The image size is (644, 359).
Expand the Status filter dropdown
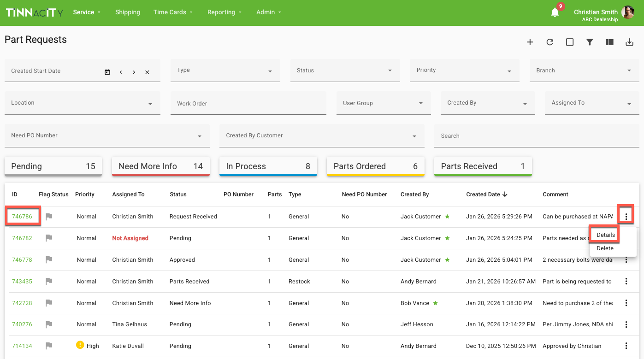point(345,71)
